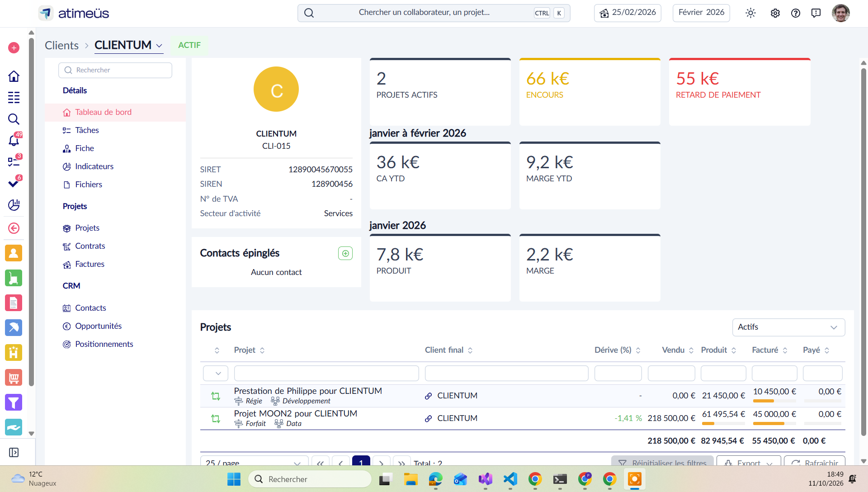Open the orange person module icon

pos(14,253)
